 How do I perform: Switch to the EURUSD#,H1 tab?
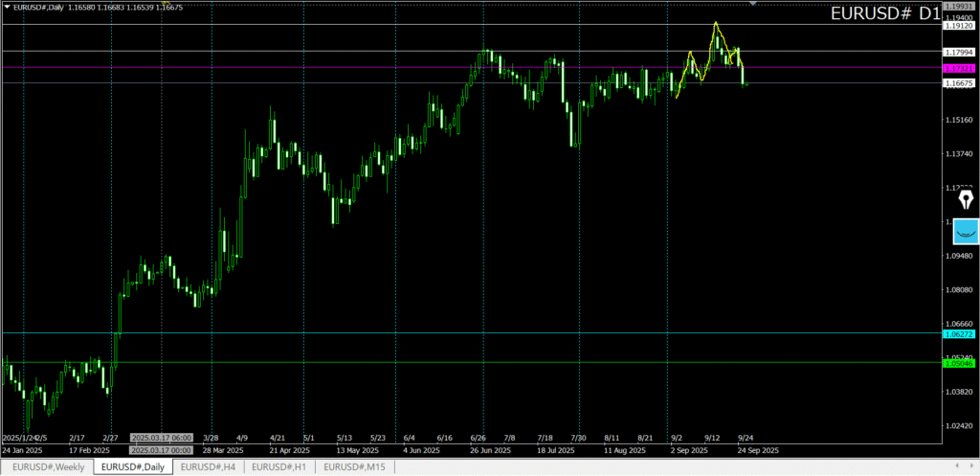point(281,466)
